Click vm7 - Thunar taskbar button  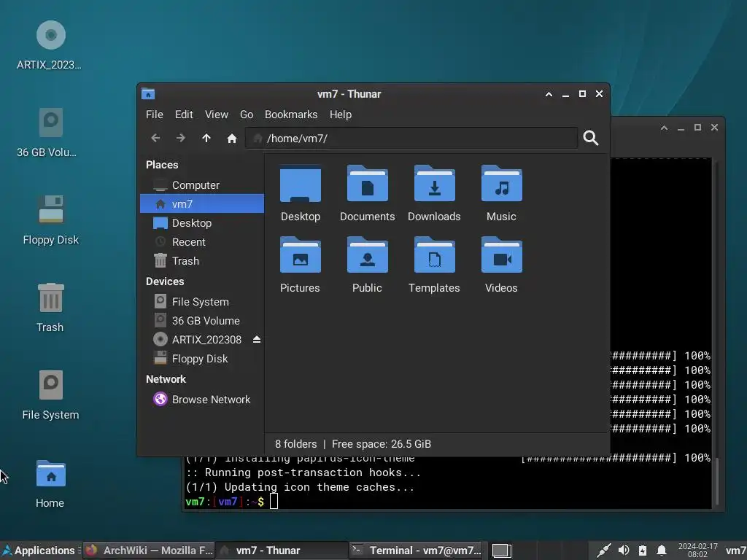281,551
